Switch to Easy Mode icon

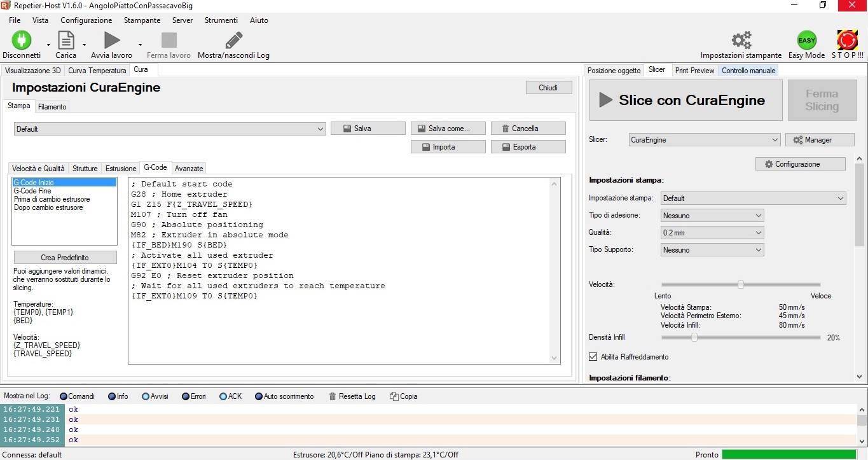pyautogui.click(x=806, y=41)
